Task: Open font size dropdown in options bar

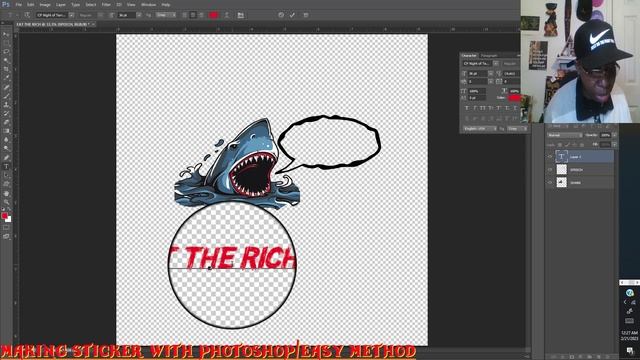Action: [x=139, y=15]
